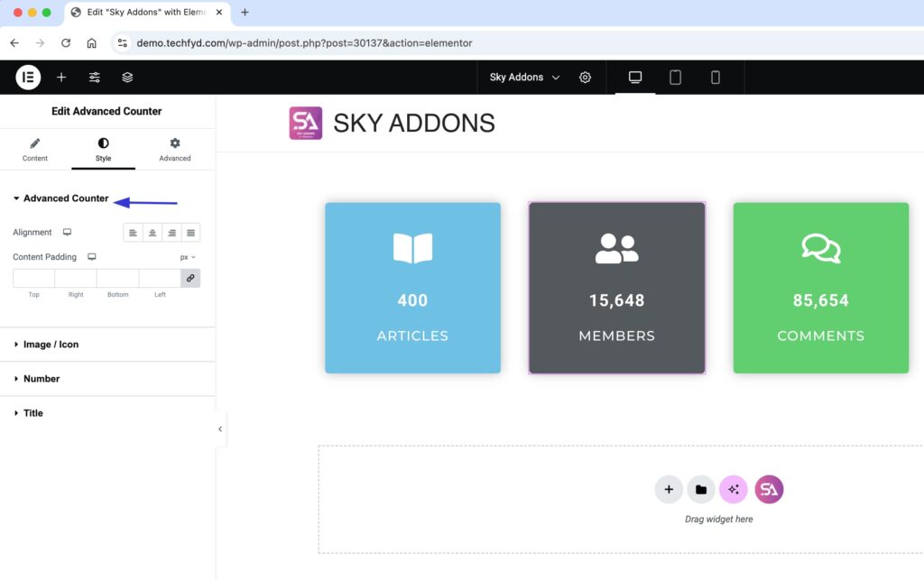The image size is (924, 580).
Task: Collapse the editor side panel
Action: pos(220,429)
